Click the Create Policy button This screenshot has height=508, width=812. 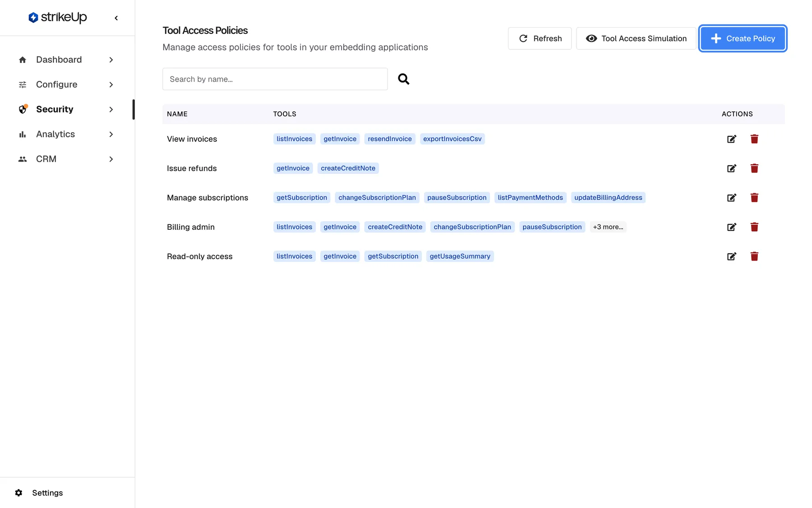pos(743,38)
